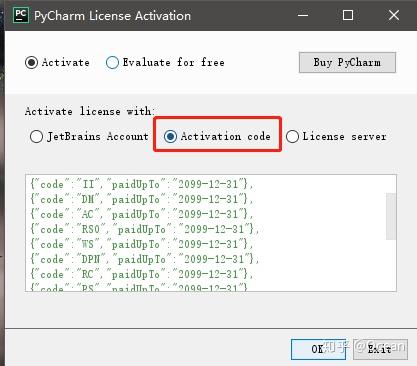The image size is (417, 366).
Task: Click line with code "WS"
Action: click(141, 244)
